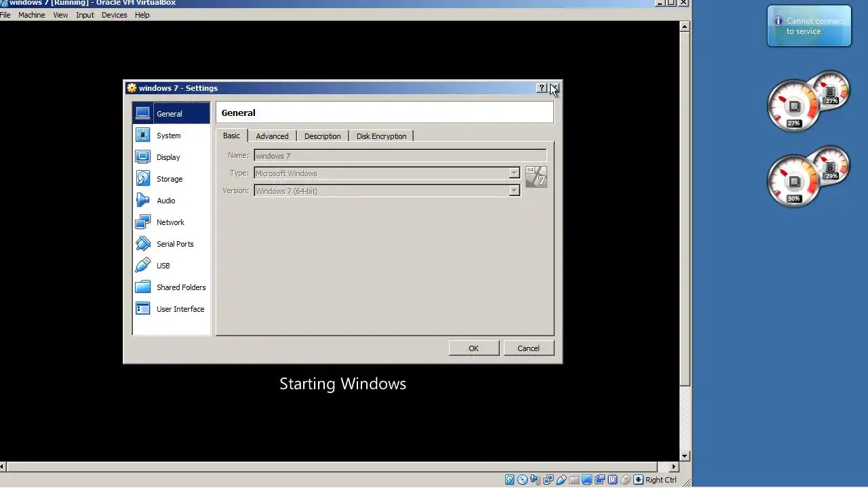Click optical disc status bar icon
Image resolution: width=868 pixels, height=488 pixels.
[x=522, y=480]
